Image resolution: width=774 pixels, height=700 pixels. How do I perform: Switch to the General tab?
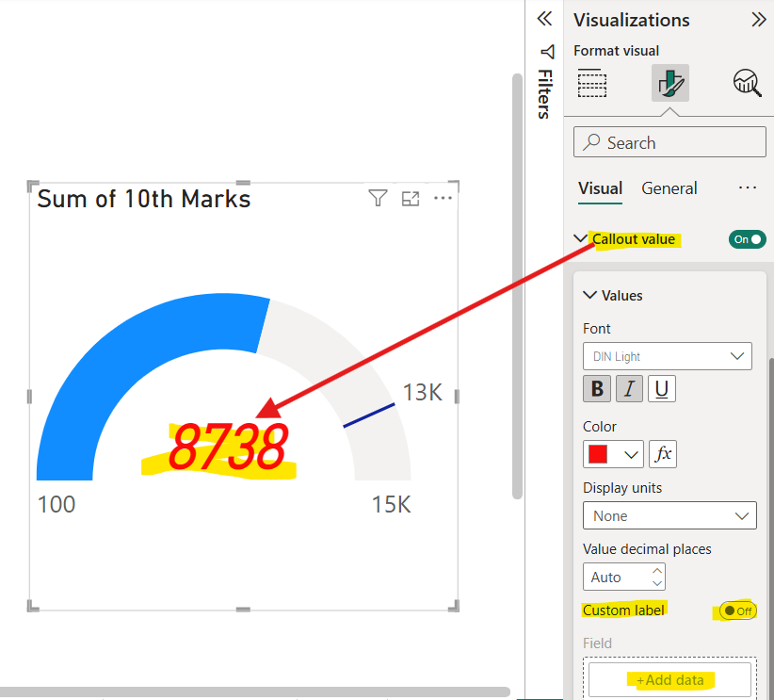(x=669, y=188)
